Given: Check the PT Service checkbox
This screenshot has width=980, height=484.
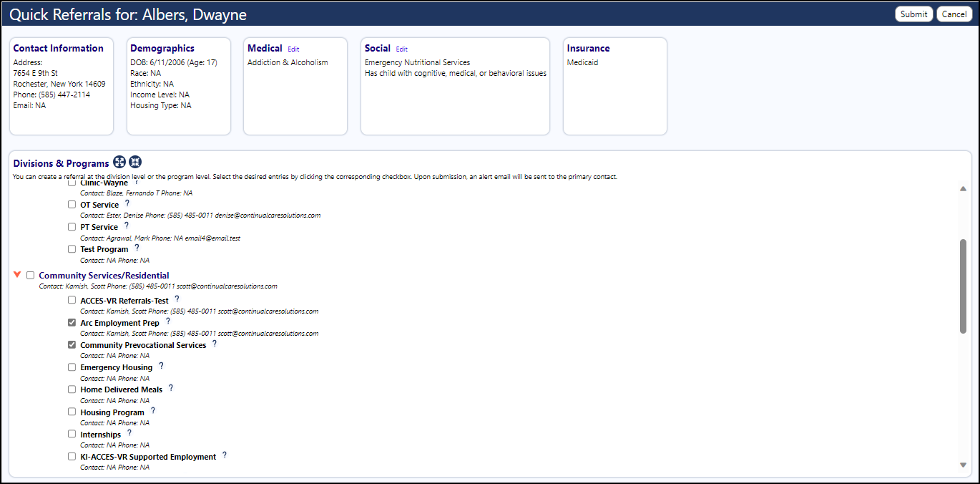Looking at the screenshot, I should (x=72, y=227).
